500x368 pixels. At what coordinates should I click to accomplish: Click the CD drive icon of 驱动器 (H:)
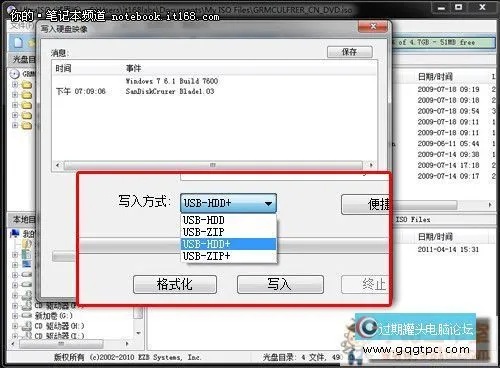(27, 326)
